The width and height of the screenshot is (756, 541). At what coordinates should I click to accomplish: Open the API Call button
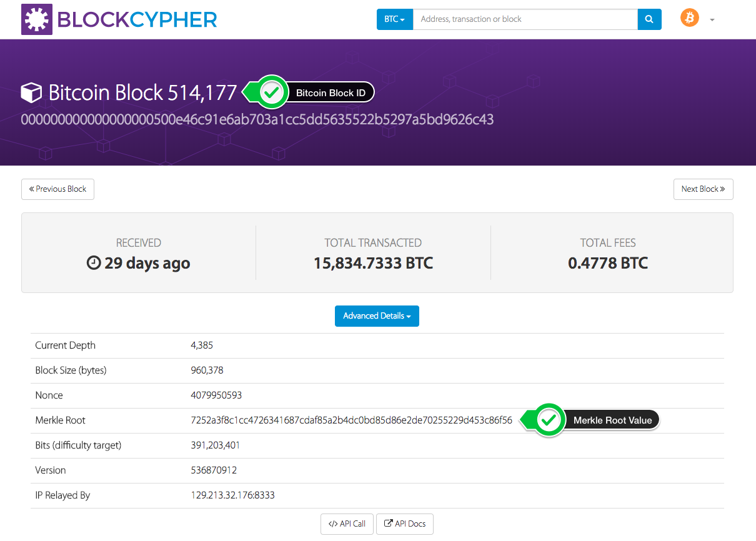click(347, 524)
